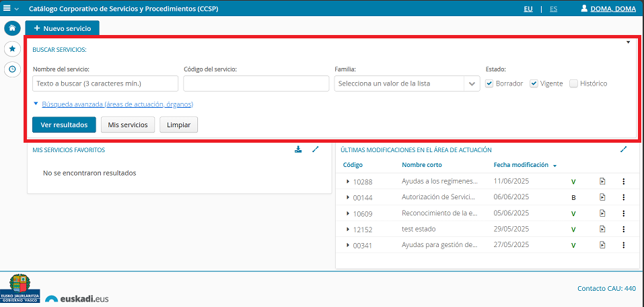Select 'Ayudas a los regimenes...' row name
The height and width of the screenshot is (307, 644).
pos(440,181)
